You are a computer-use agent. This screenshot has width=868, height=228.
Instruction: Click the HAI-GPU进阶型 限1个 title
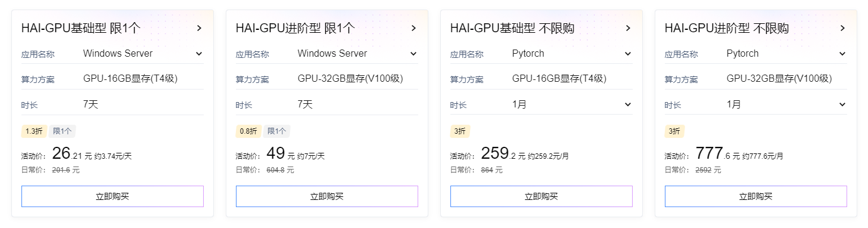pyautogui.click(x=295, y=28)
